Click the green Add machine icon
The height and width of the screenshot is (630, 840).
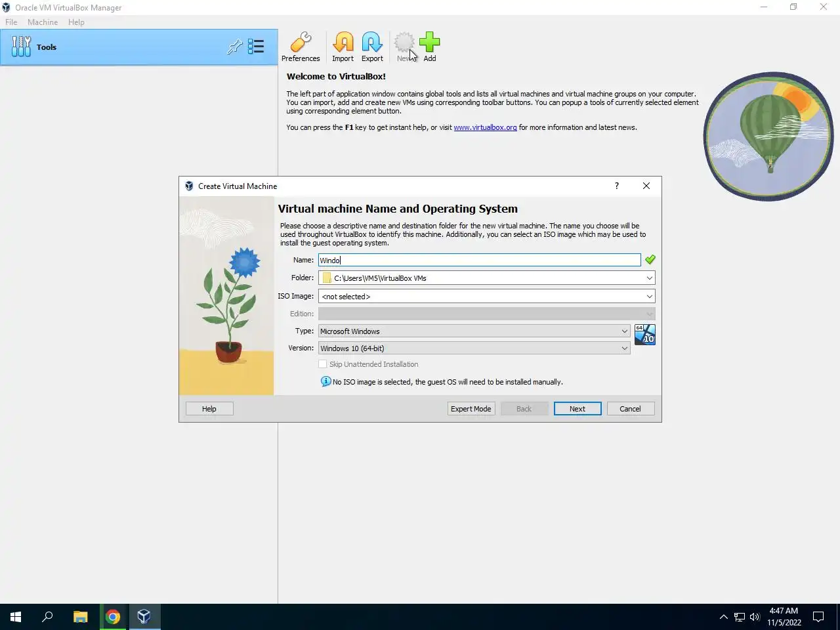pos(429,47)
